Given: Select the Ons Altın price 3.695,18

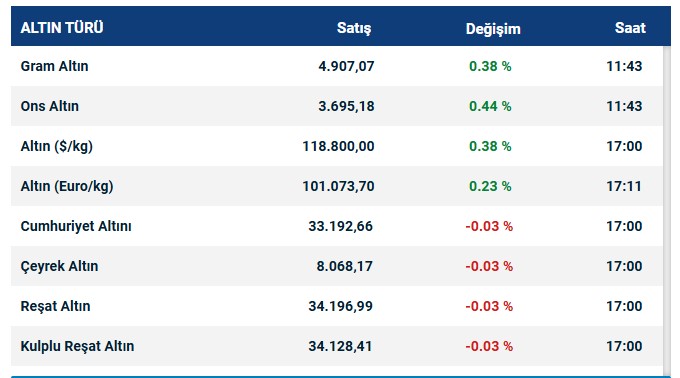Looking at the screenshot, I should coord(346,106).
